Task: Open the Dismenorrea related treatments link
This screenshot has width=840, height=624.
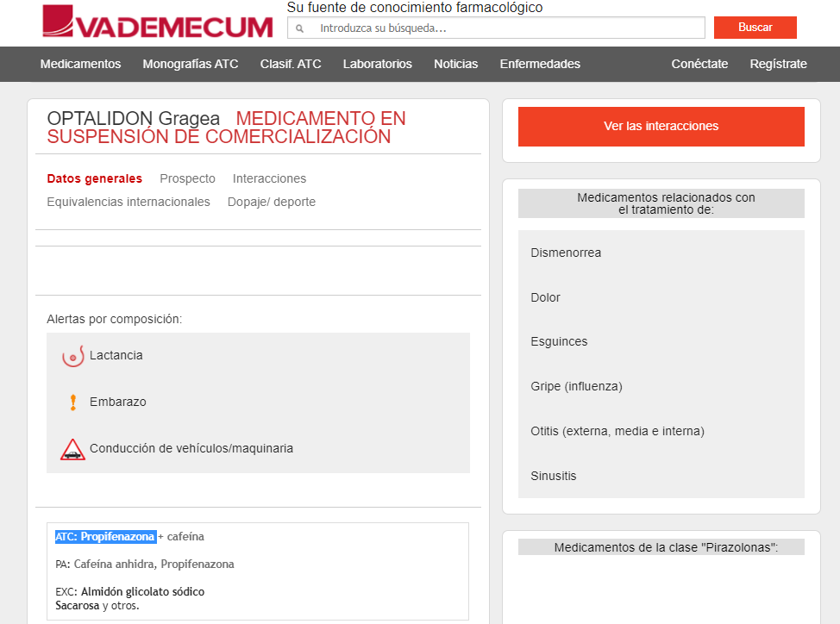Action: (566, 253)
